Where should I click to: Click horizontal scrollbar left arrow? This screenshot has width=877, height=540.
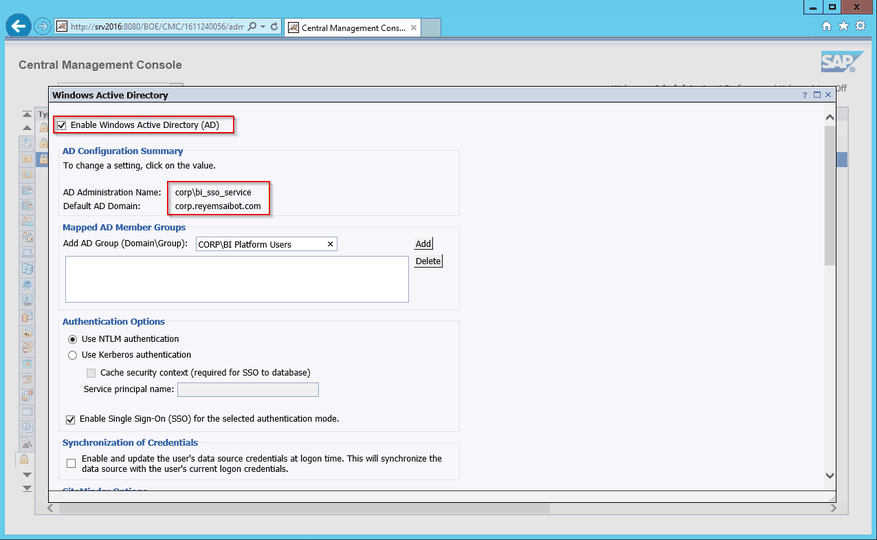(x=50, y=508)
